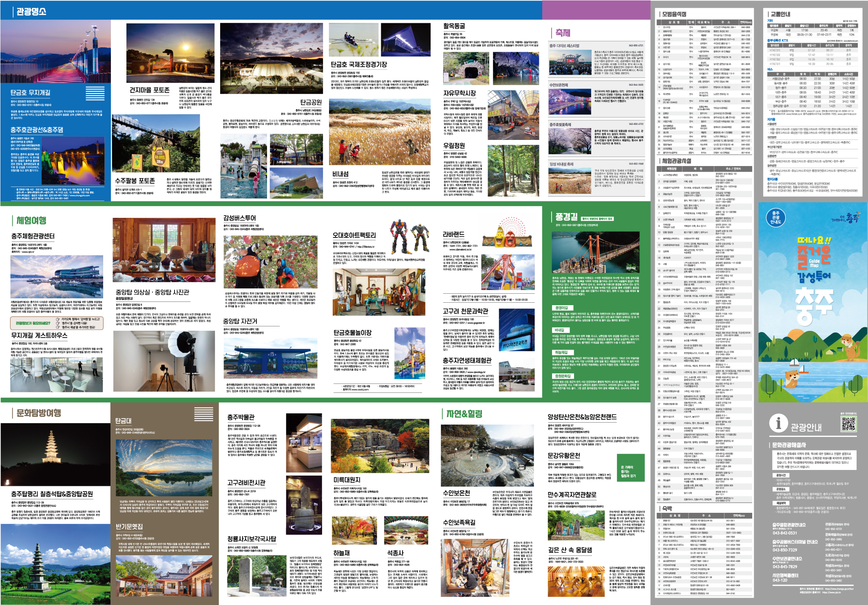The width and height of the screenshot is (868, 605).
Task: Click the 자연&힐링 section header
Action: tap(464, 414)
